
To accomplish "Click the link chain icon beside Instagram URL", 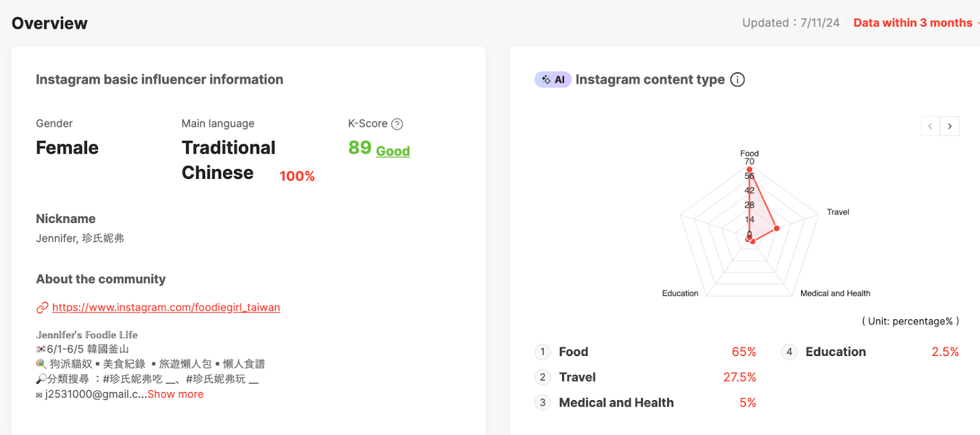I will (42, 308).
